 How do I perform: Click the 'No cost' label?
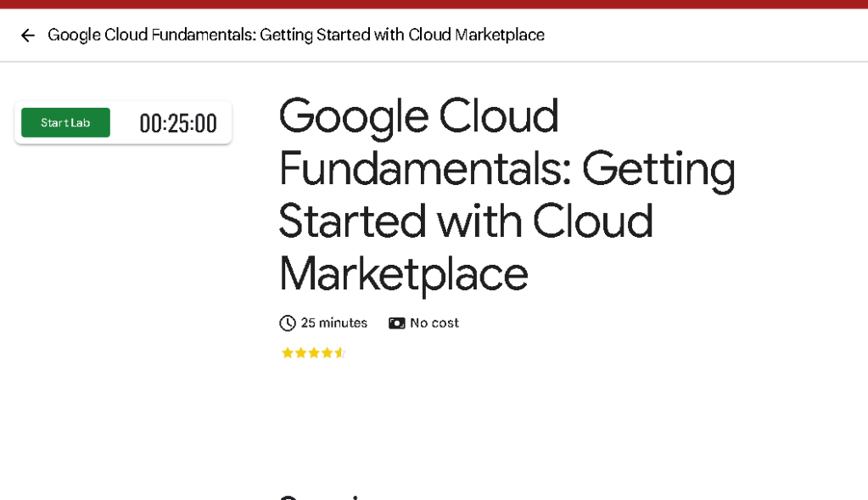[434, 323]
